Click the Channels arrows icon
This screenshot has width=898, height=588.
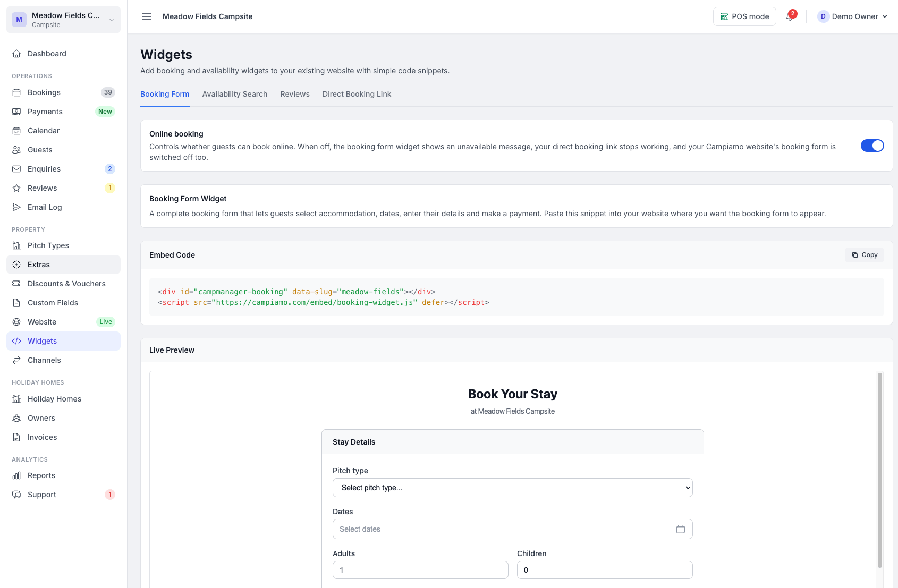pos(16,360)
